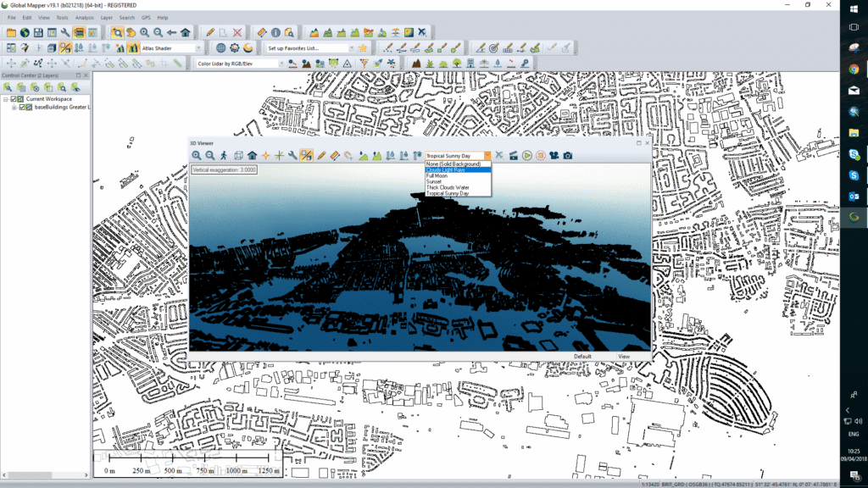Open the Set up Favorites List dropdown
868x488 pixels.
click(351, 48)
